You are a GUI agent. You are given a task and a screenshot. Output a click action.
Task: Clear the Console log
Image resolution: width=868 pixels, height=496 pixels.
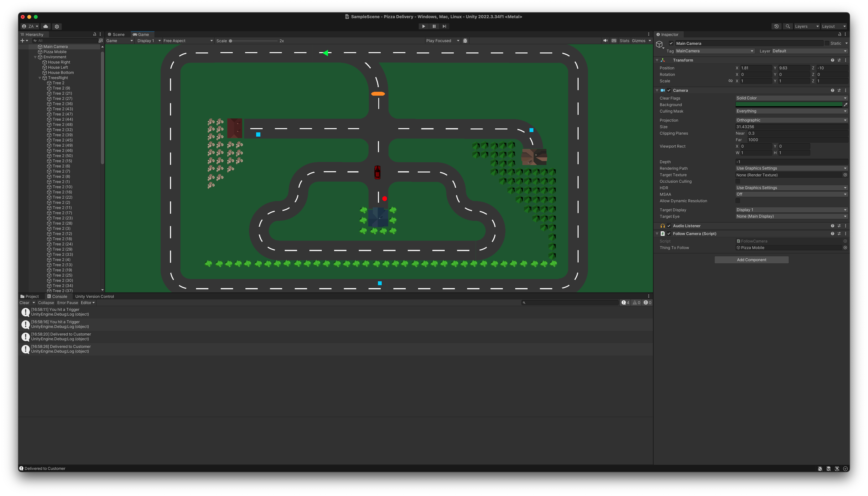pos(24,303)
